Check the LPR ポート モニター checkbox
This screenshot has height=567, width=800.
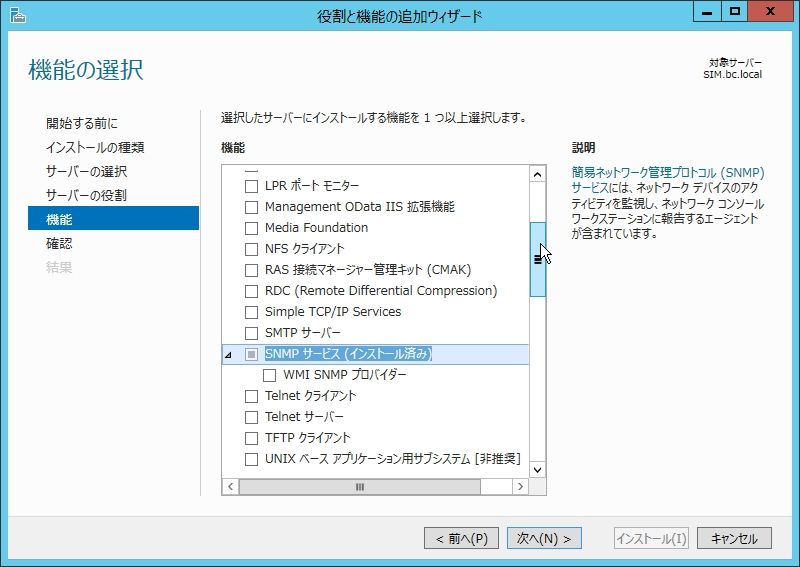click(x=252, y=186)
